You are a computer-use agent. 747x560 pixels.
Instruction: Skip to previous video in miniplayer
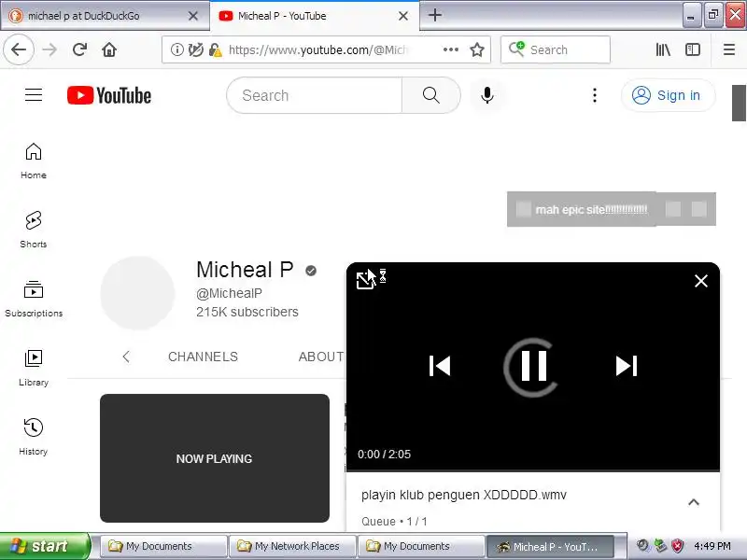click(x=439, y=366)
